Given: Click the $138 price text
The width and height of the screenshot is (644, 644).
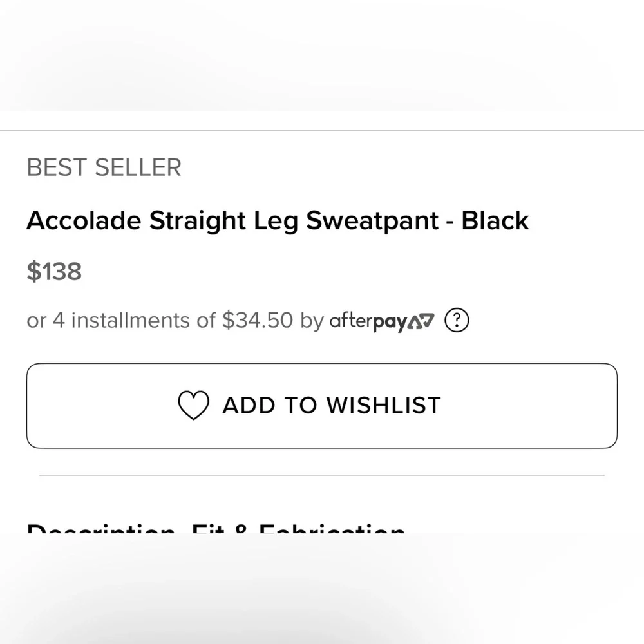Looking at the screenshot, I should tap(53, 270).
